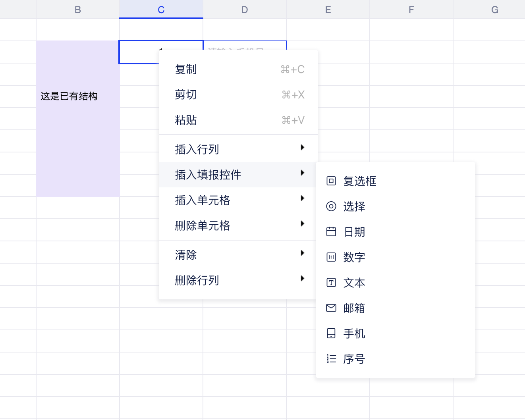525x420 pixels.
Task: Select the 复选框 control icon
Action: click(x=331, y=181)
